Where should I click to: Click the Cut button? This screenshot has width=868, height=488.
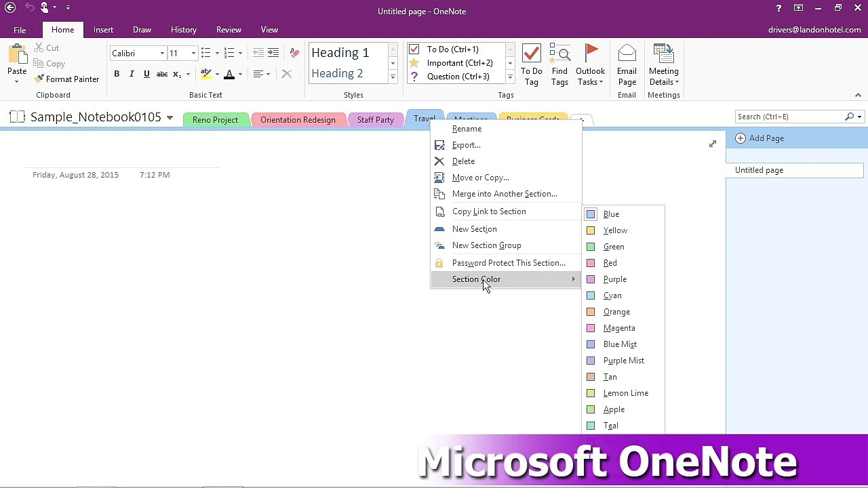46,48
